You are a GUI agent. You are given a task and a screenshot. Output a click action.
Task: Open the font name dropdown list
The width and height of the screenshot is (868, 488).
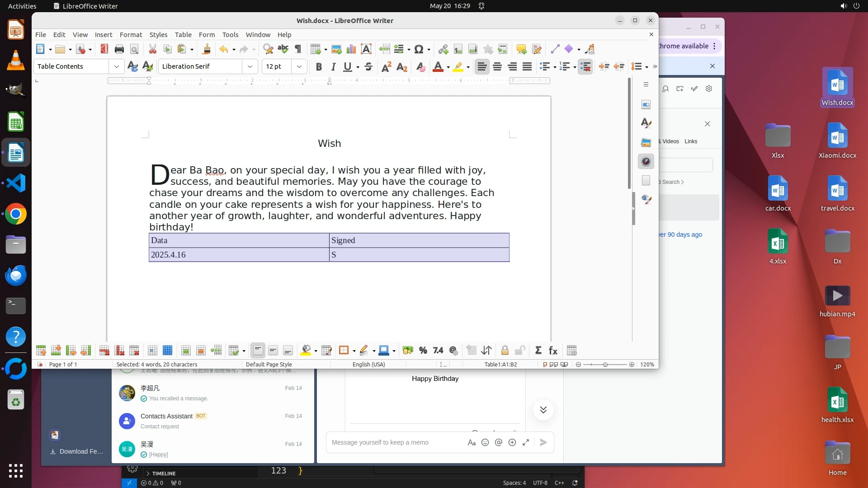coord(250,67)
